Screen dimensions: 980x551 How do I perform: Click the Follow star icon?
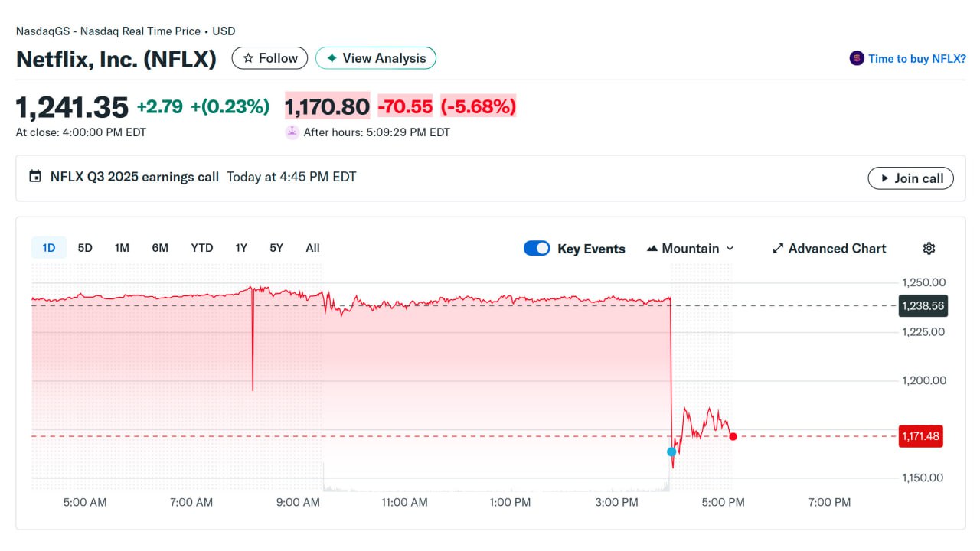(x=248, y=58)
